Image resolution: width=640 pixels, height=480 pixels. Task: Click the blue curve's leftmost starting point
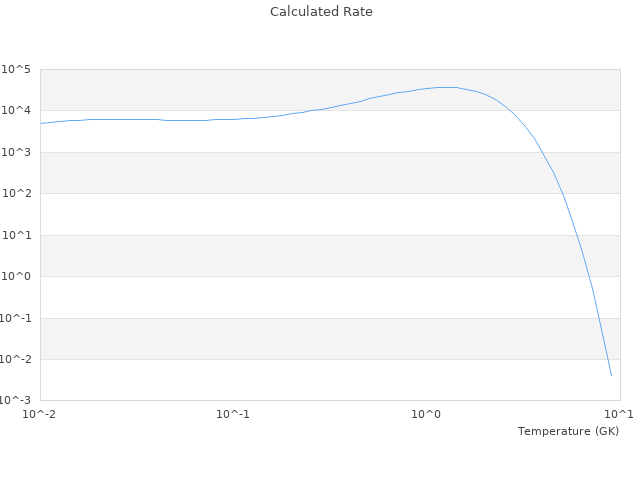[41, 123]
